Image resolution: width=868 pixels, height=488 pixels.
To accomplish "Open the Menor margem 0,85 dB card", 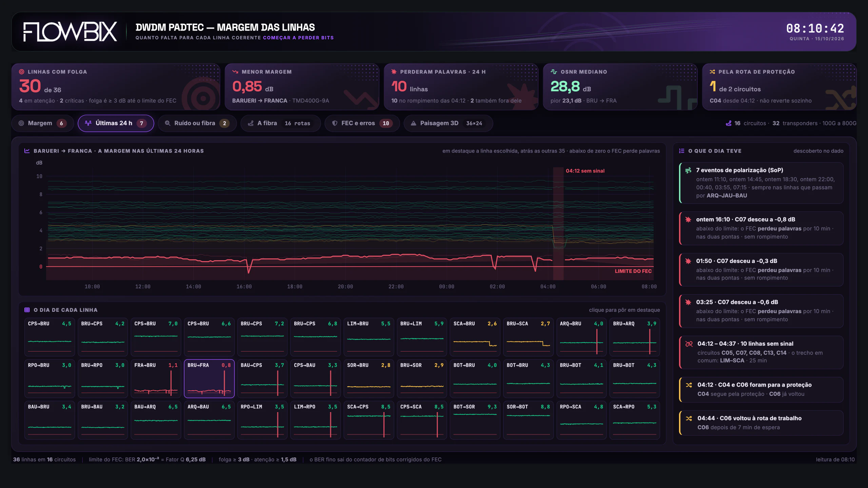I will 302,87.
